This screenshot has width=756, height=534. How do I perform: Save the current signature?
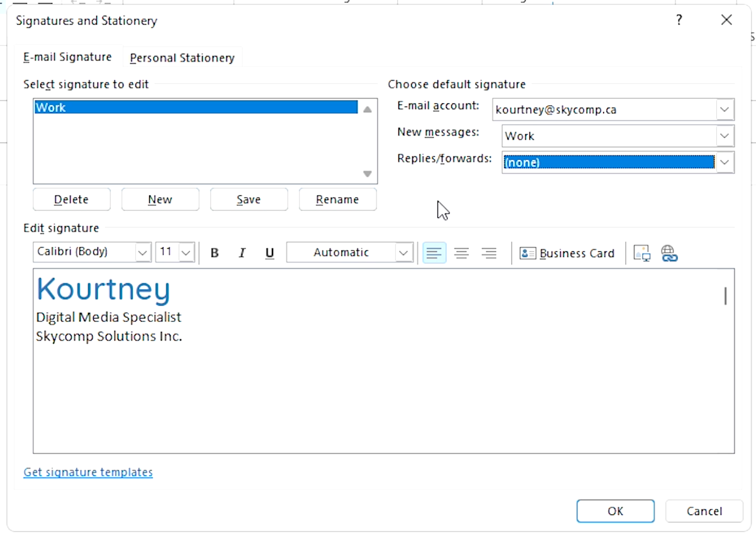(249, 199)
